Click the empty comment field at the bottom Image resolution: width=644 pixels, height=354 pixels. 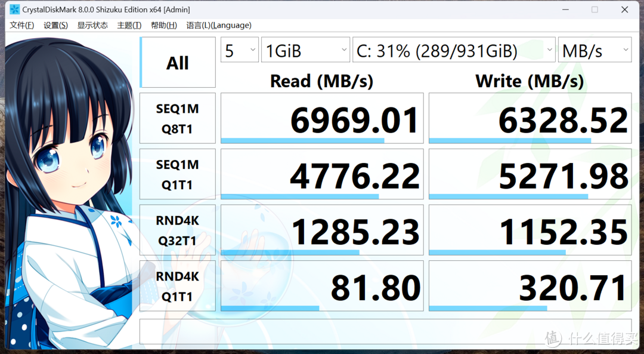[x=386, y=331]
